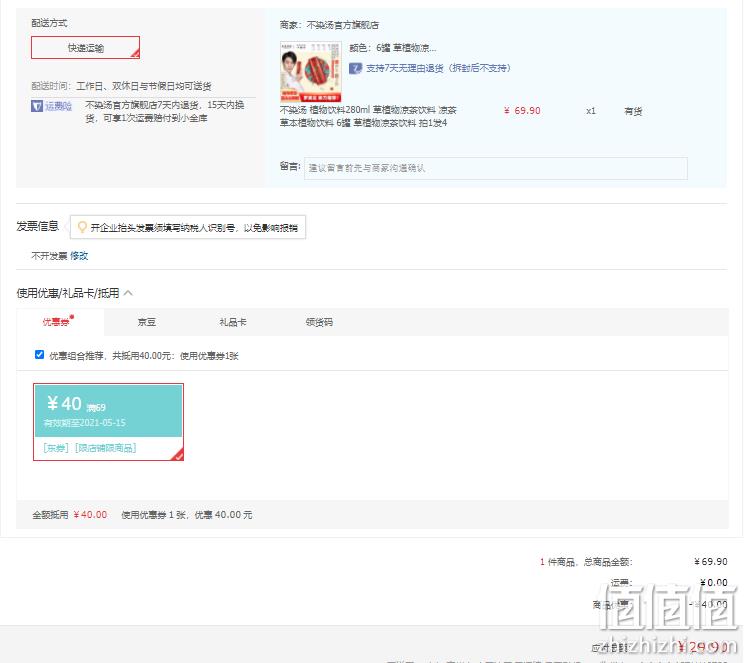Click the 7天无理由退货 badge icon
Screen dimensions: 747x663
point(355,68)
